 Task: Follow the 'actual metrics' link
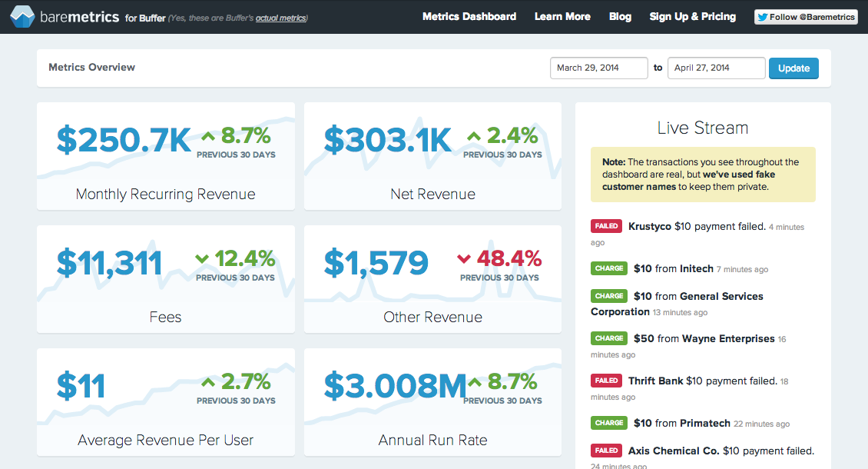[x=280, y=18]
